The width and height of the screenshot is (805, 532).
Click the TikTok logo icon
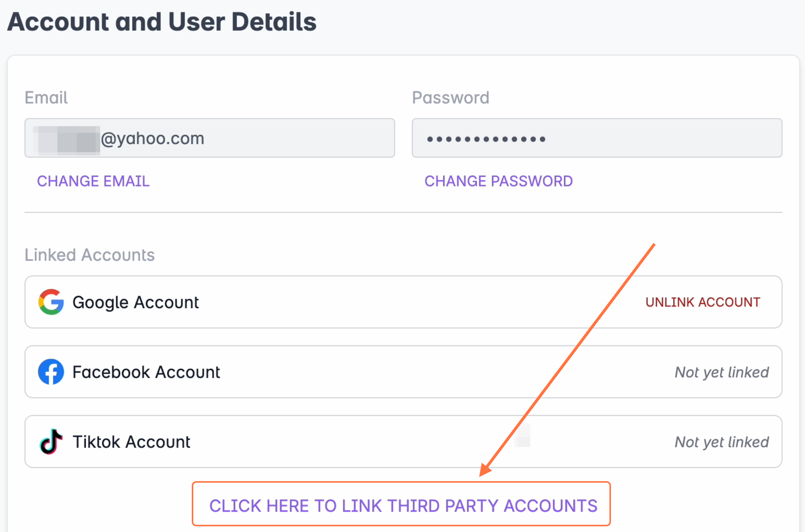pyautogui.click(x=51, y=442)
